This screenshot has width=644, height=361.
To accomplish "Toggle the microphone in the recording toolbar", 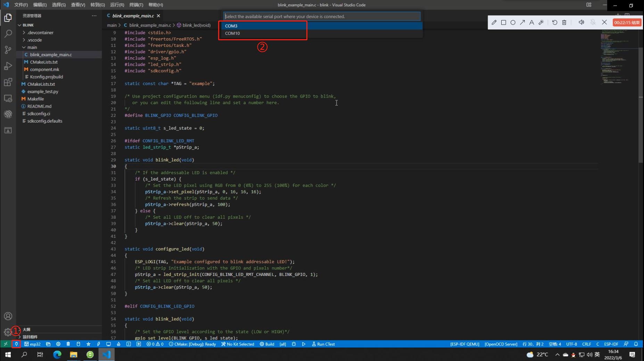I will point(593,22).
